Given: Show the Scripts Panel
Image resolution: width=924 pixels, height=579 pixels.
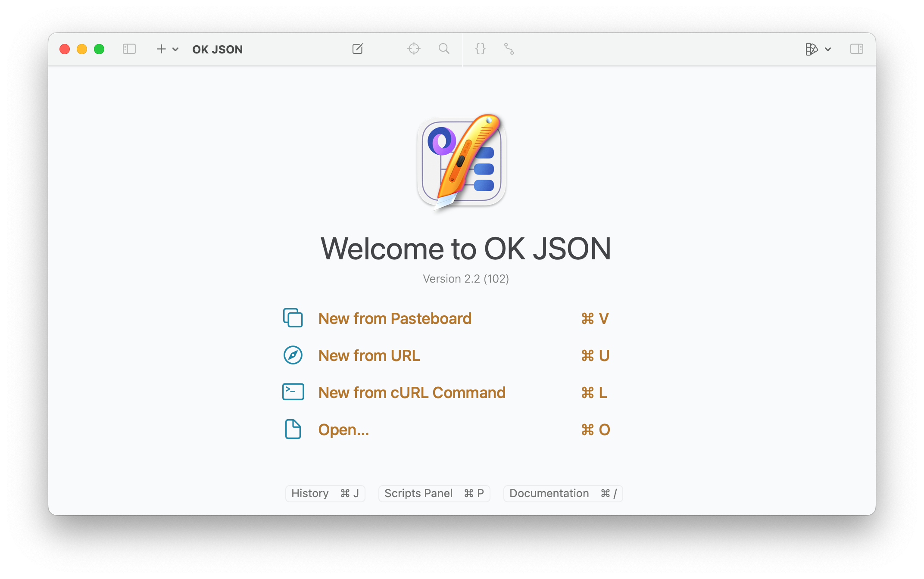Looking at the screenshot, I should tap(434, 493).
